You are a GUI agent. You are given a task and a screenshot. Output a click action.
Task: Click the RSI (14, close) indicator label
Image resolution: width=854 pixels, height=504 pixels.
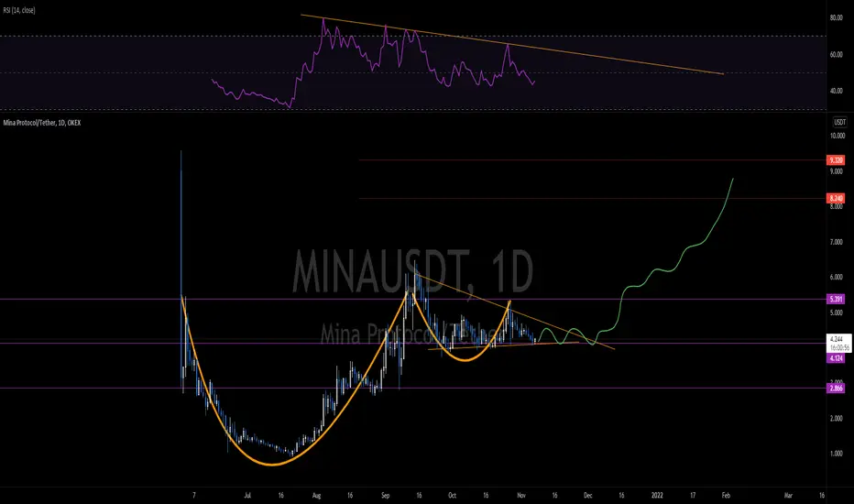[19, 10]
